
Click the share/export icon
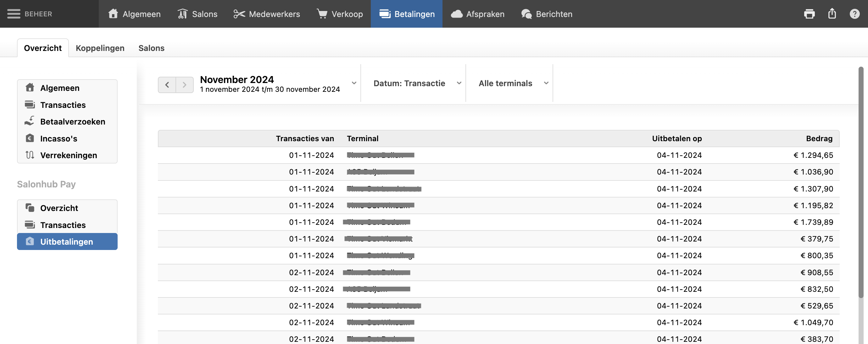click(x=832, y=14)
